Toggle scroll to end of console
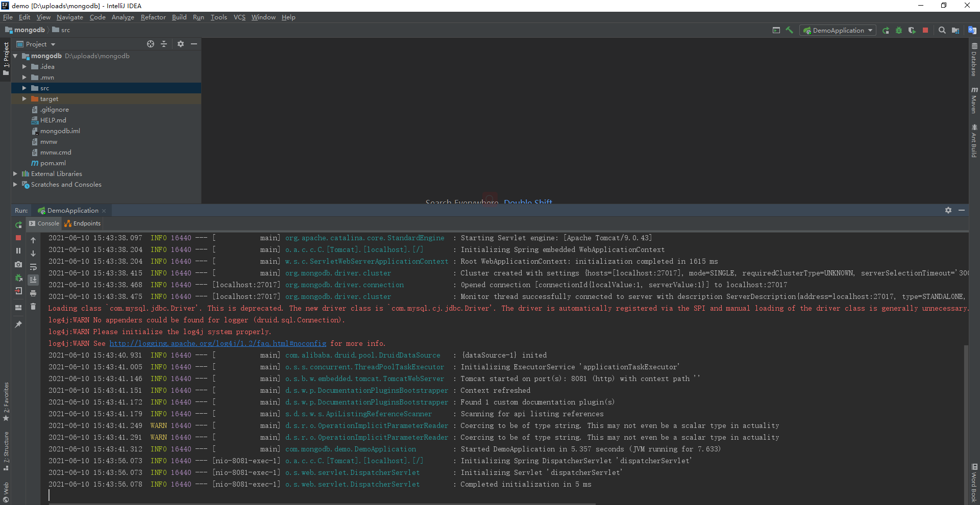Image resolution: width=980 pixels, height=505 pixels. click(33, 280)
